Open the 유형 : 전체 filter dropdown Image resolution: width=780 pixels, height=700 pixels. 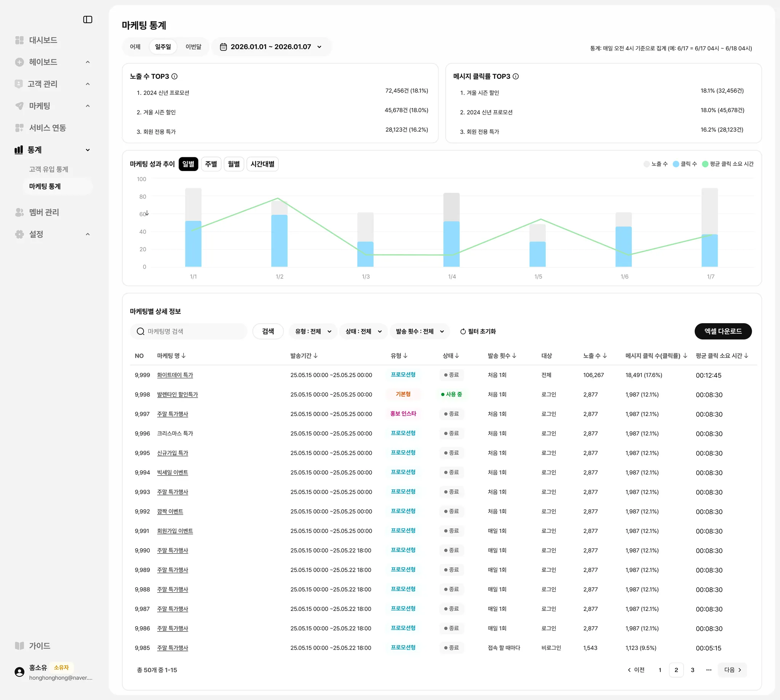click(x=313, y=332)
